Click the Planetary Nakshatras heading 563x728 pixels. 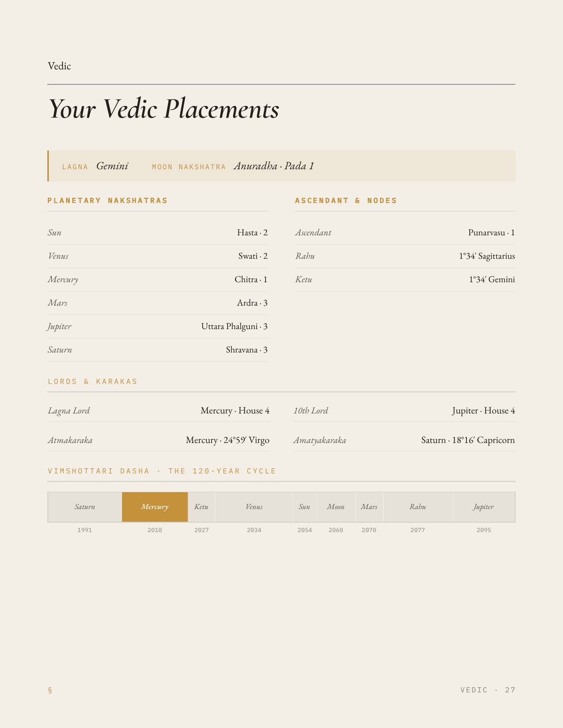pyautogui.click(x=107, y=201)
